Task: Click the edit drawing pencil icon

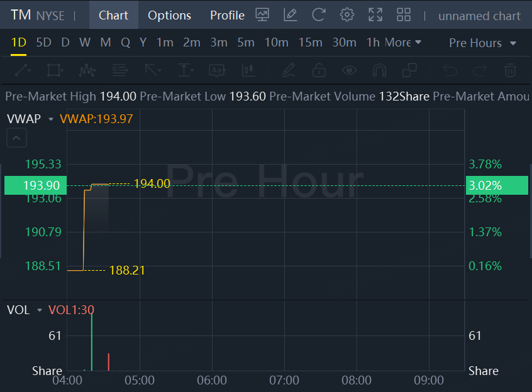Action: coord(290,15)
